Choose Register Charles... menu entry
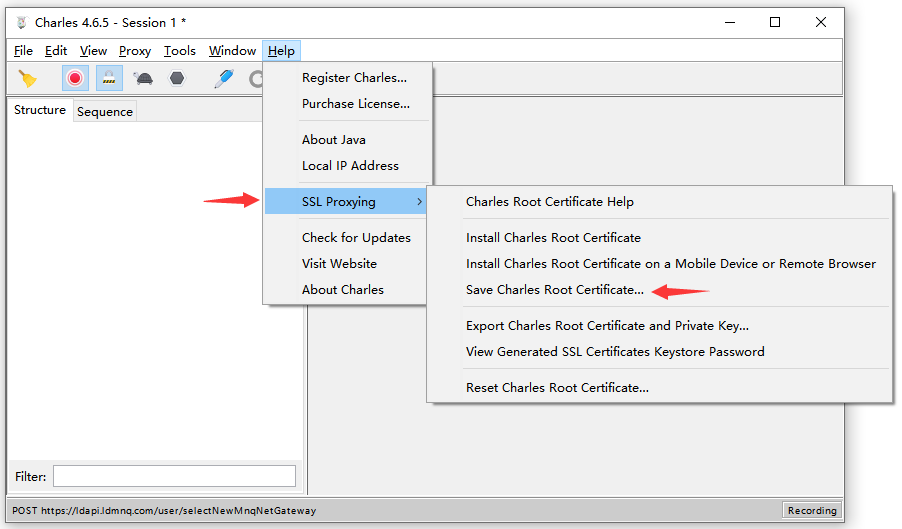902x529 pixels. 354,78
